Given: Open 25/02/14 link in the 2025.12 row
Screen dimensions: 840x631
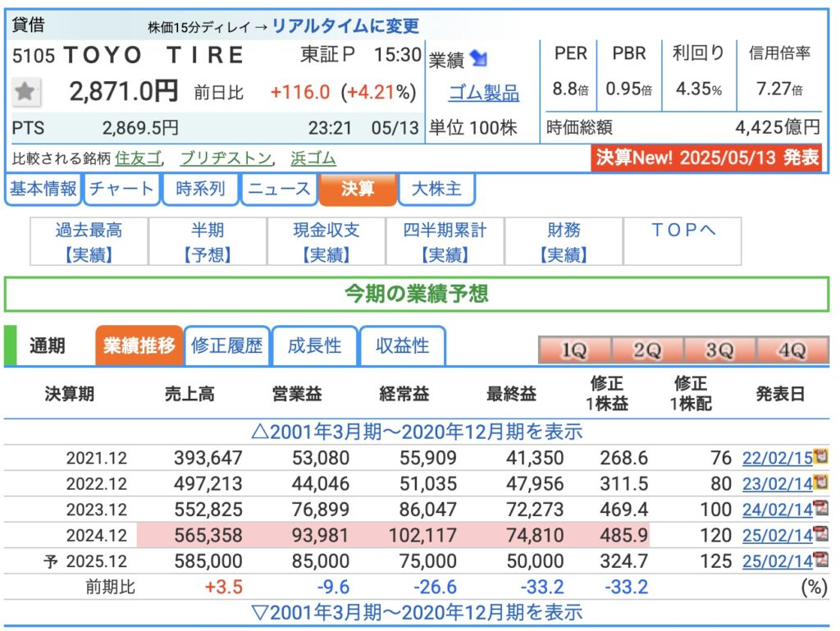Looking at the screenshot, I should (x=778, y=560).
